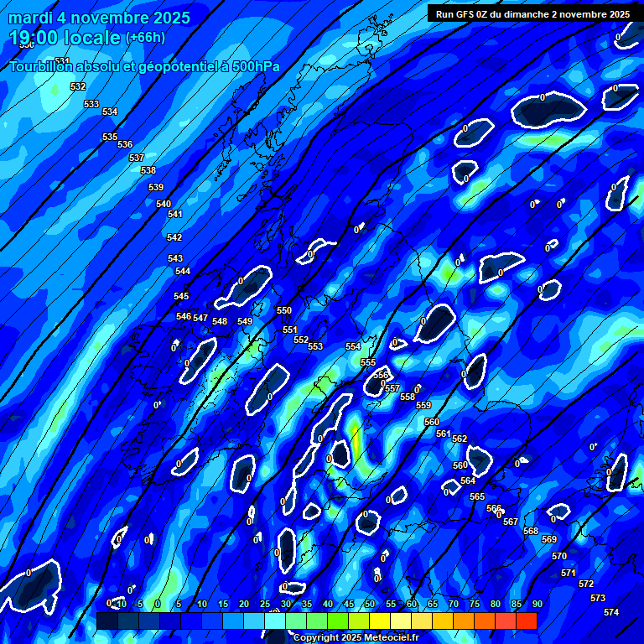The height and width of the screenshot is (644, 644).
Task: Click the 570 contour label
Action: [x=559, y=556]
